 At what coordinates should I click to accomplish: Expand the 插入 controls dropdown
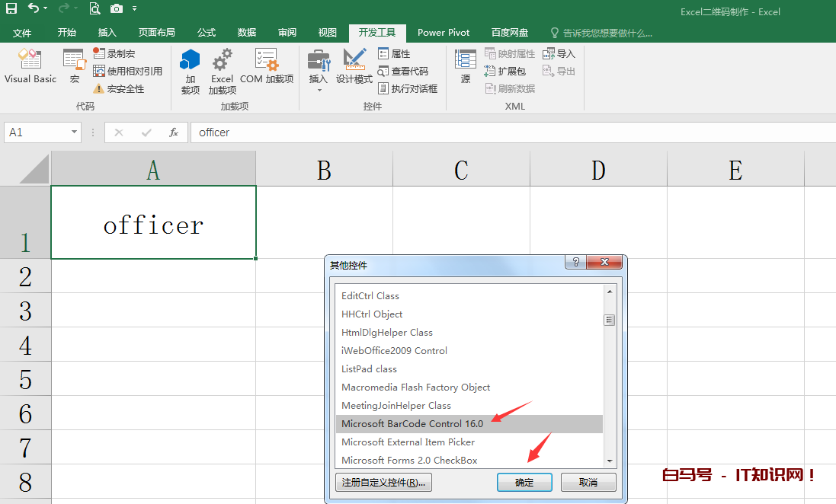point(319,89)
